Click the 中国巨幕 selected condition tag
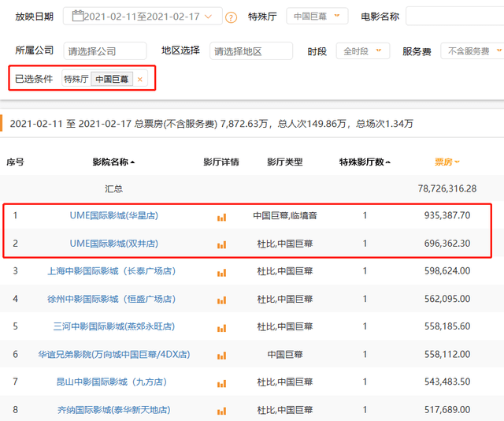 pyautogui.click(x=112, y=79)
